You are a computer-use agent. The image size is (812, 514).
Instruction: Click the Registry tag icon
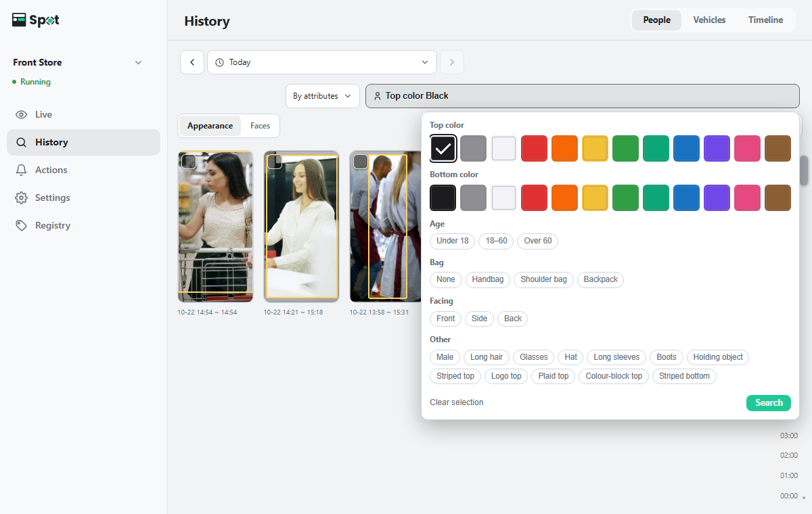[22, 226]
